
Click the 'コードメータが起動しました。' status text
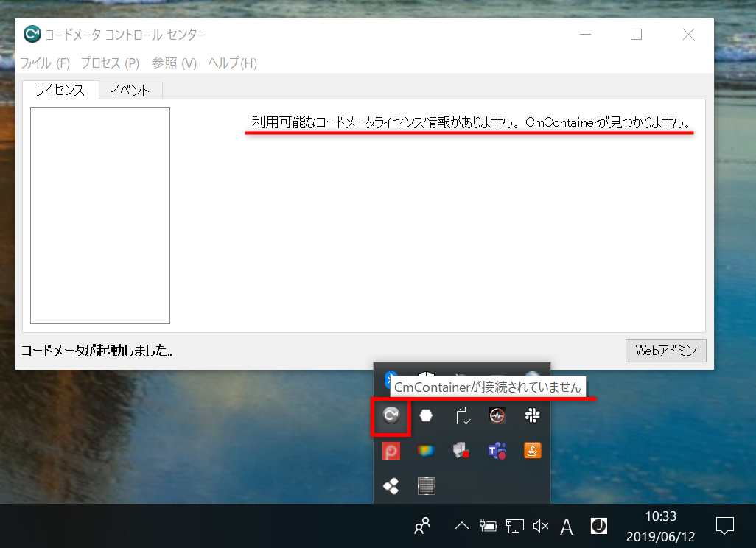97,351
